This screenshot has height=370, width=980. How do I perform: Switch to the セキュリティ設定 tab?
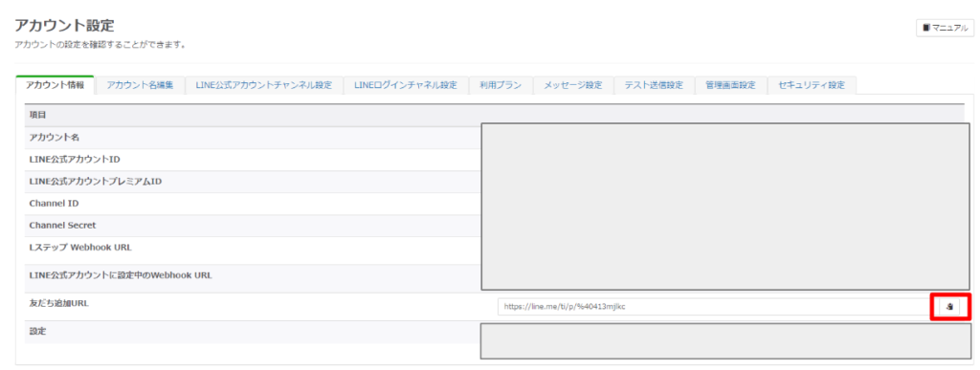point(812,85)
